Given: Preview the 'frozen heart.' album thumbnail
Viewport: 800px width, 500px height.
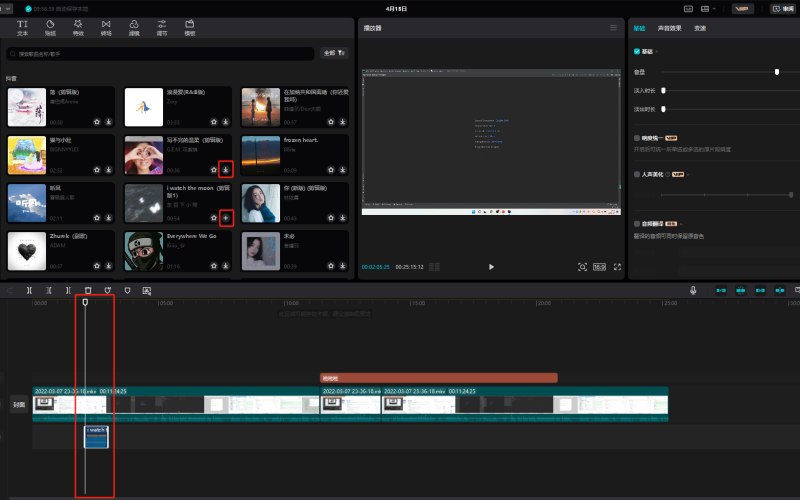Looking at the screenshot, I should pyautogui.click(x=261, y=155).
